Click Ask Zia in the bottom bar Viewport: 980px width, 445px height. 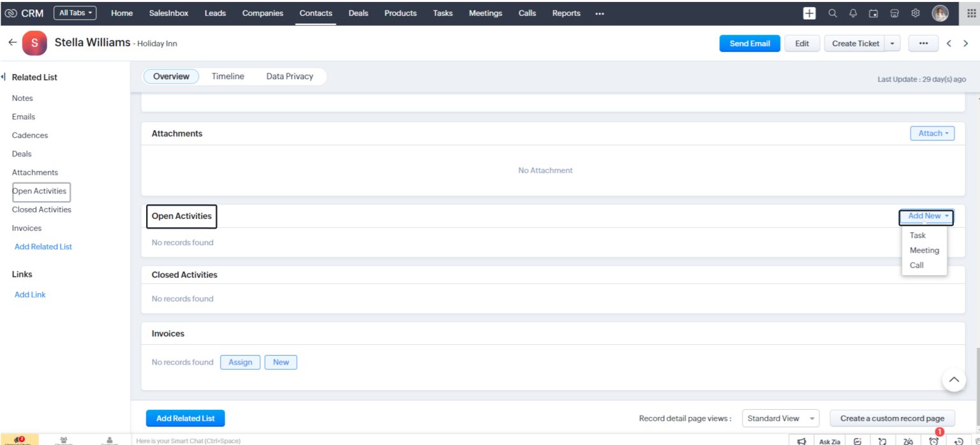[830, 441]
